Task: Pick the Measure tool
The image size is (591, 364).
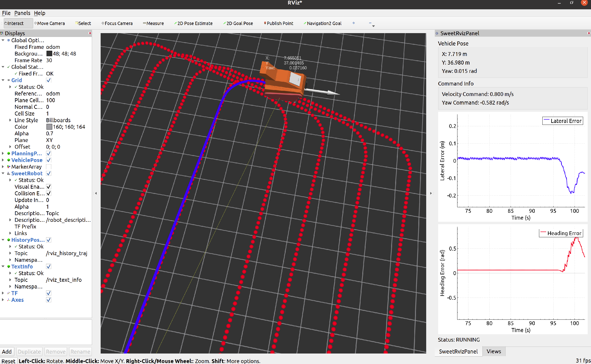Action: [x=153, y=23]
